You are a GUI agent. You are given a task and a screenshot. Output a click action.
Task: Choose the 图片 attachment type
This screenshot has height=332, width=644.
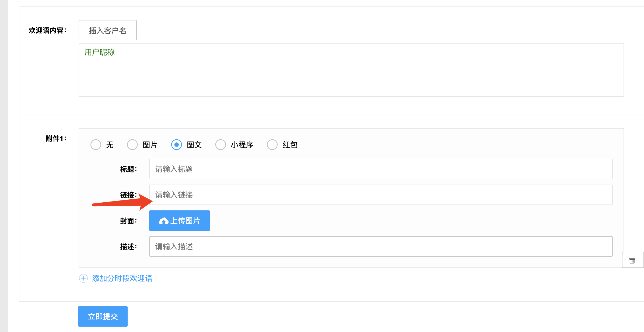pos(132,145)
